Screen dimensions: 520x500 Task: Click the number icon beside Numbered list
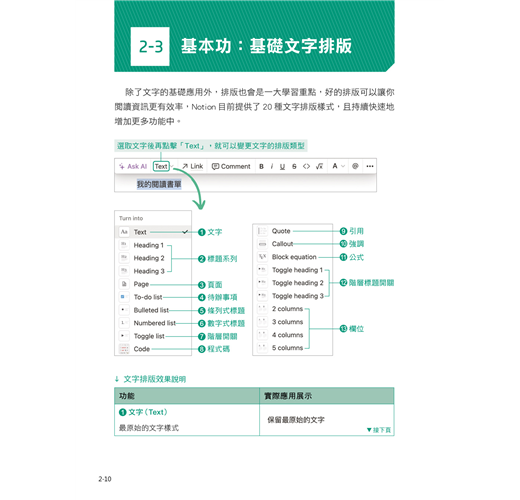124,323
